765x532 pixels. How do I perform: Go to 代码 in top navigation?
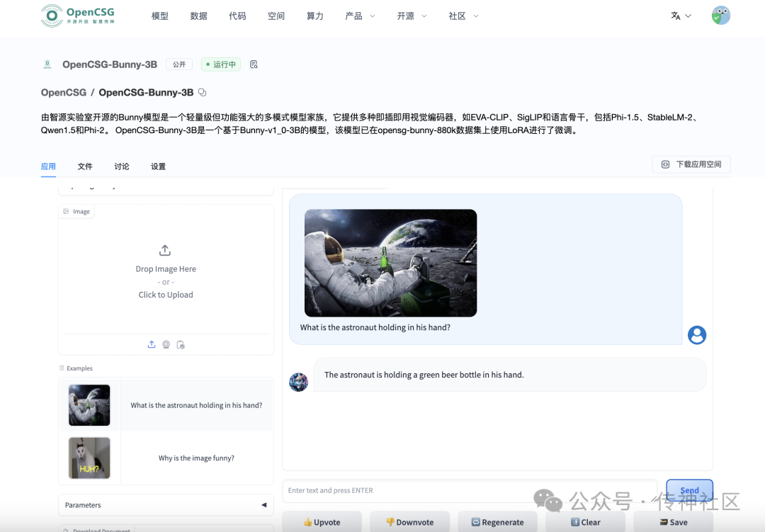(237, 16)
